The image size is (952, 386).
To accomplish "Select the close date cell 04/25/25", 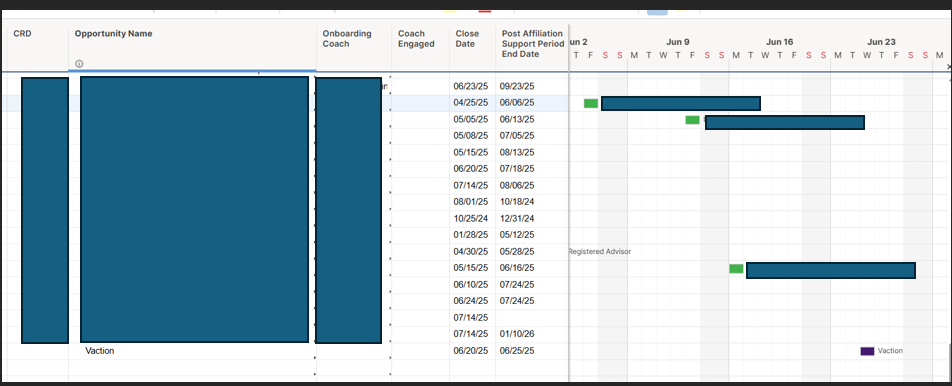I will click(471, 103).
